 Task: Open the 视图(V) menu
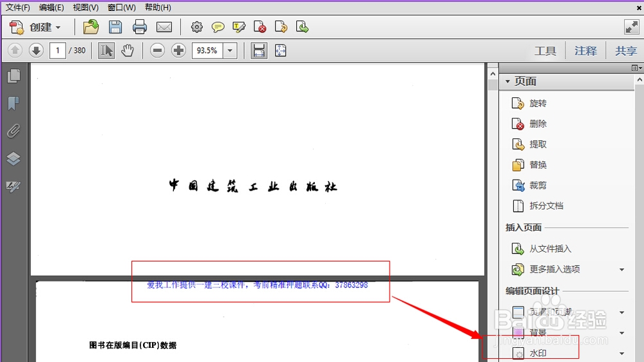[x=86, y=7]
